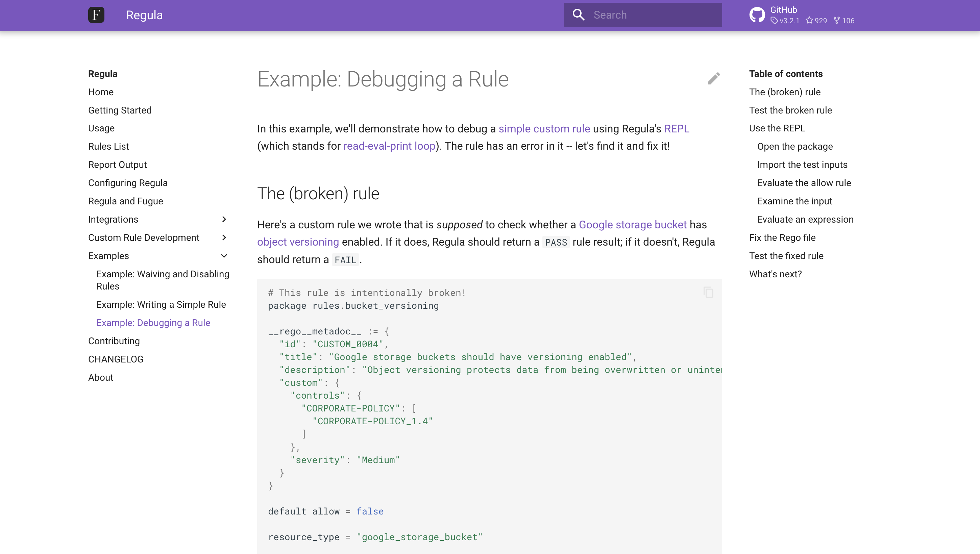The image size is (980, 554).
Task: Open Example: Waiving and Disabling Rules
Action: 163,280
